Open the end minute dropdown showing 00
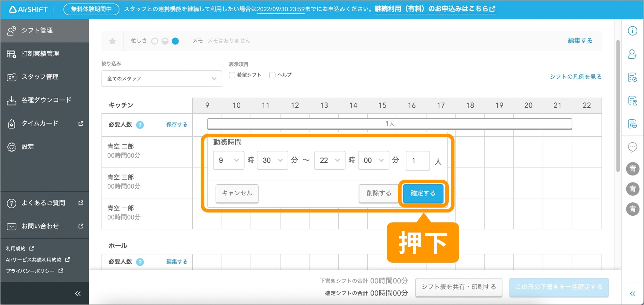This screenshot has width=644, height=305. [373, 161]
